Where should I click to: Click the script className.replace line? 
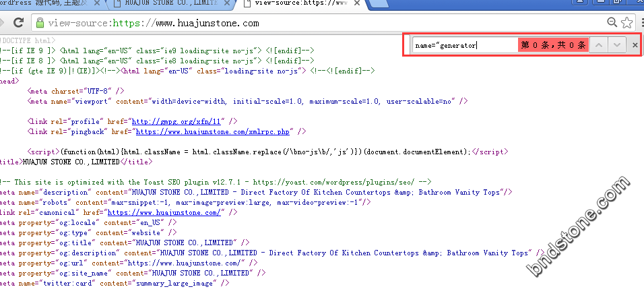point(268,152)
